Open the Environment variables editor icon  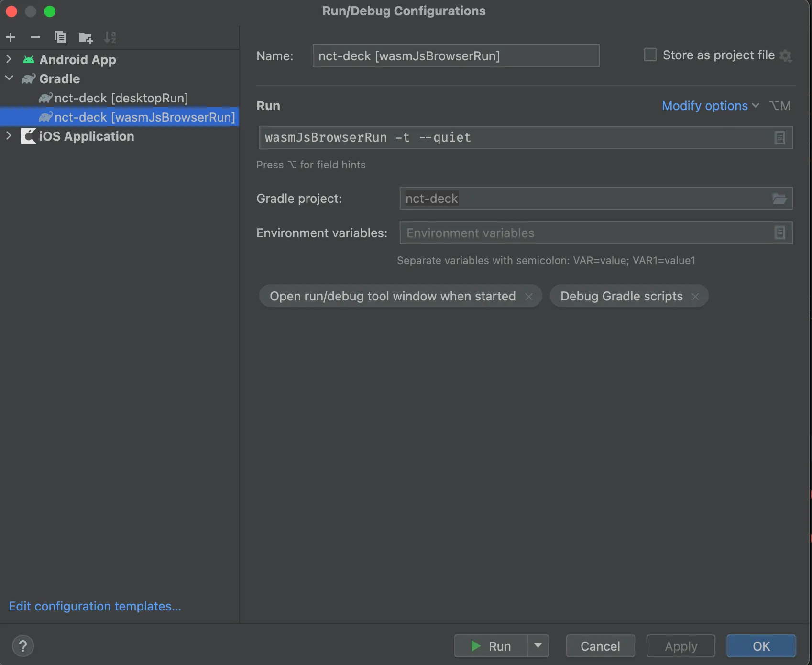pyautogui.click(x=779, y=233)
